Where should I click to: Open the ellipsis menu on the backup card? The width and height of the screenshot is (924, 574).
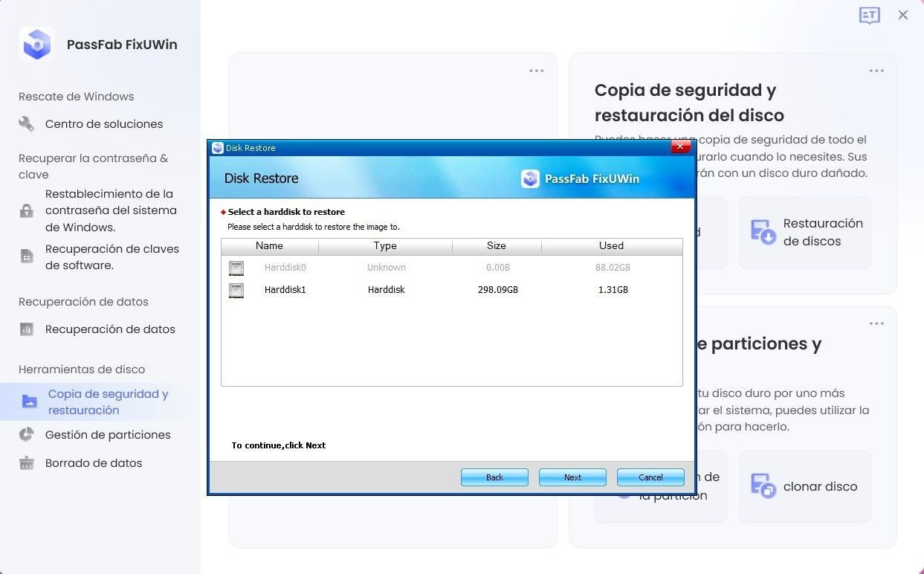click(876, 70)
